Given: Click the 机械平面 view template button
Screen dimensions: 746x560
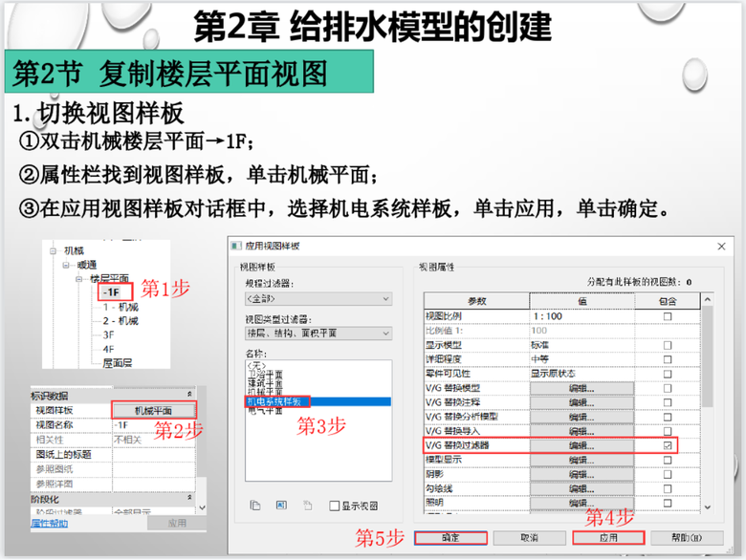Looking at the screenshot, I should pos(154,409).
